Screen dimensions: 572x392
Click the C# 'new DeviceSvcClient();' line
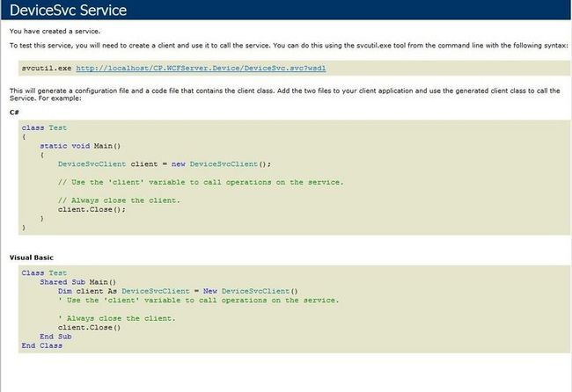click(x=165, y=164)
